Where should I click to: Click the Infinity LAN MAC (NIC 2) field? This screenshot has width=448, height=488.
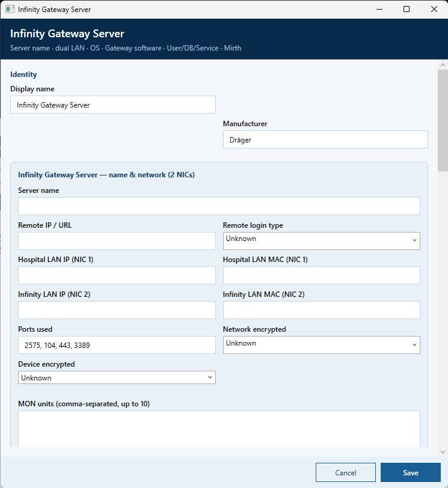pos(321,310)
